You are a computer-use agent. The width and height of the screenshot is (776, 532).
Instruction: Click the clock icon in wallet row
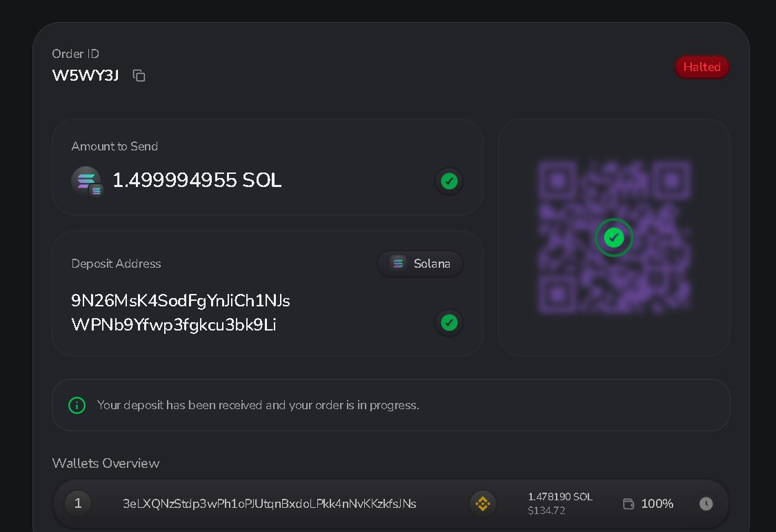coord(706,504)
